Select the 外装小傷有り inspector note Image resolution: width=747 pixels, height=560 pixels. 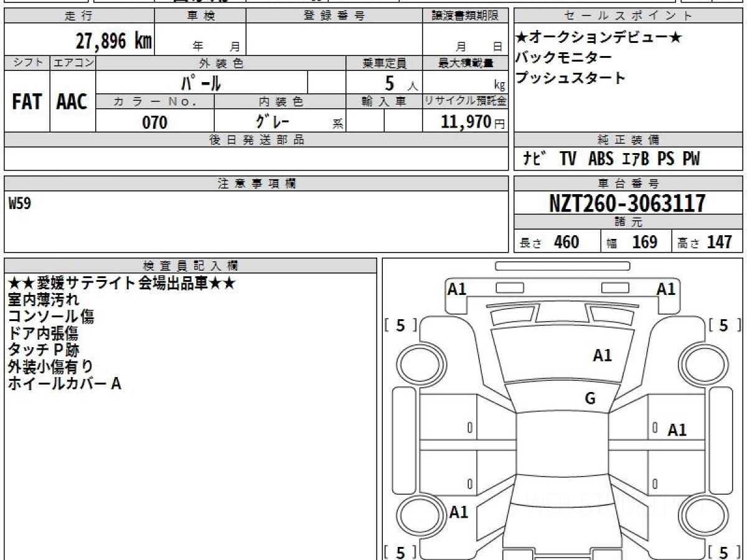pos(51,367)
